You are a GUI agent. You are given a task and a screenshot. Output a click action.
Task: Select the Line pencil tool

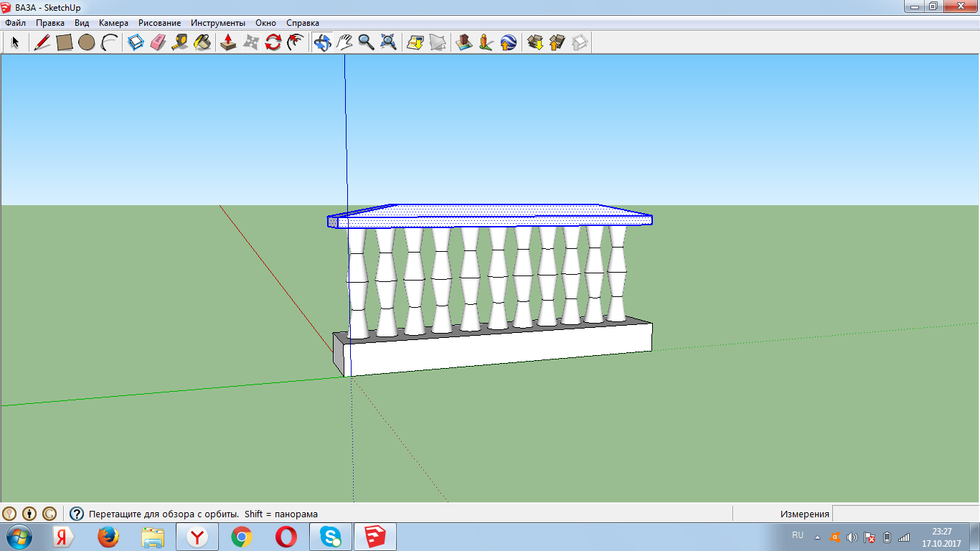pyautogui.click(x=42, y=43)
